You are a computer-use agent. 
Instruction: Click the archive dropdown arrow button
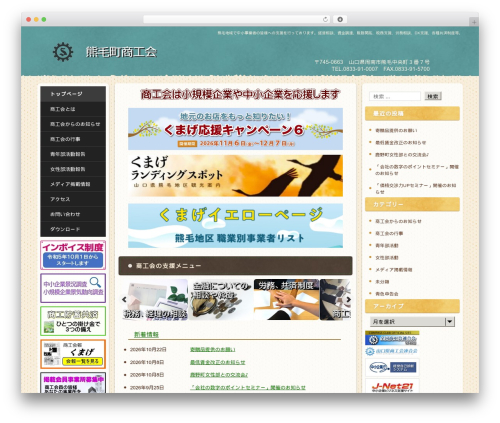[x=450, y=322]
